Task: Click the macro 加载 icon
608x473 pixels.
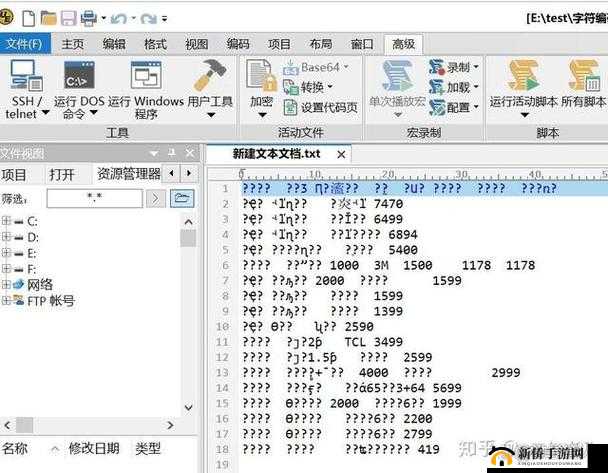Action: point(437,87)
